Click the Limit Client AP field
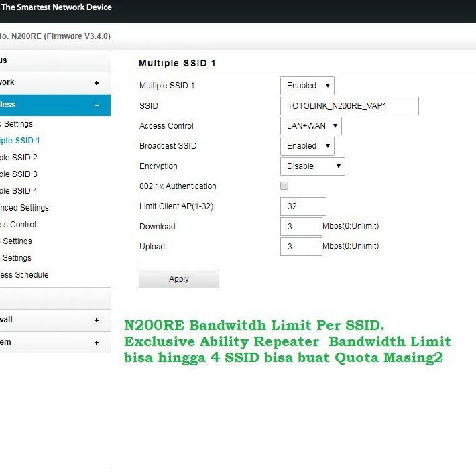Screen dimensions: 476x476 [x=303, y=206]
